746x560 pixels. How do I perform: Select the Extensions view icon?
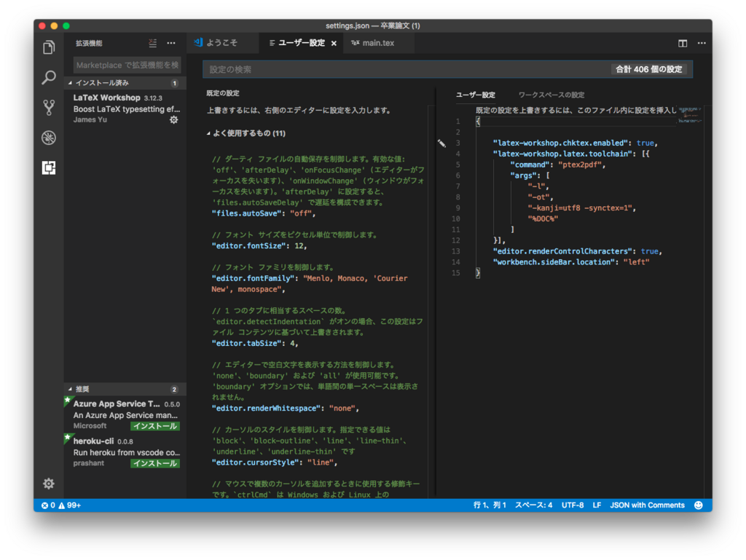[x=49, y=167]
